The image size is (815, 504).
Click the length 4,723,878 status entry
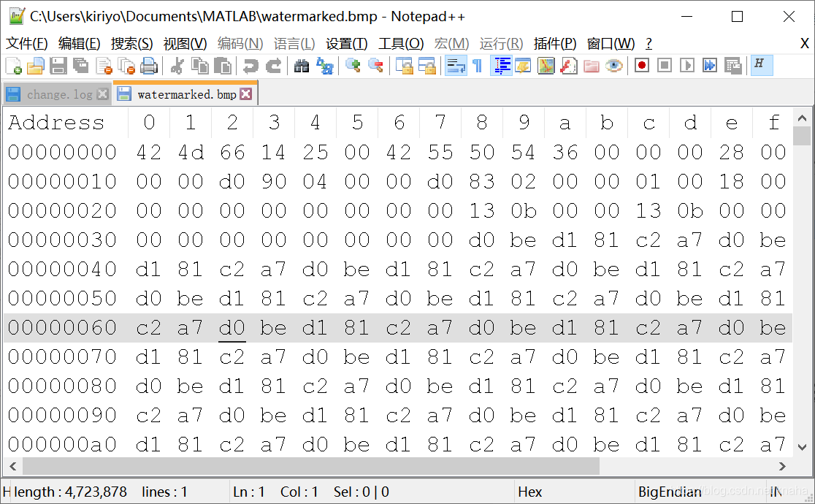70,492
